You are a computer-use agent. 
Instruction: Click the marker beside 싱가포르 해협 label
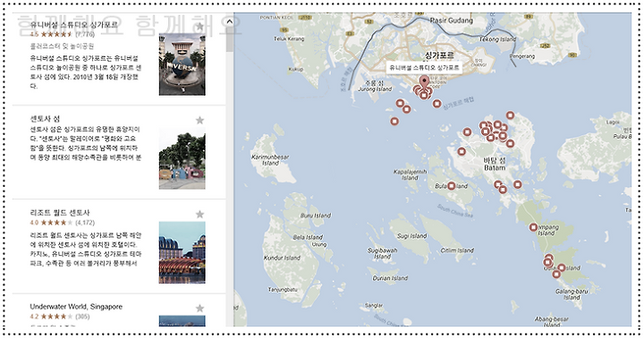[437, 104]
